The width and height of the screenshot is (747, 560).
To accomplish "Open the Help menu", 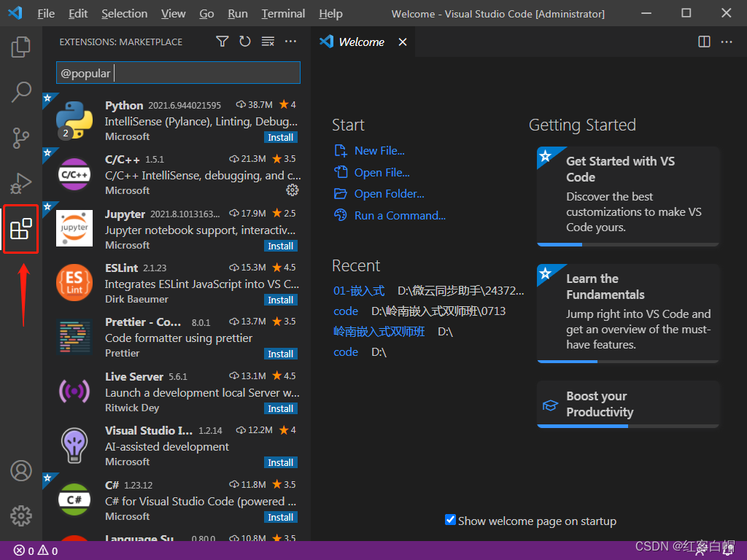I will (330, 14).
